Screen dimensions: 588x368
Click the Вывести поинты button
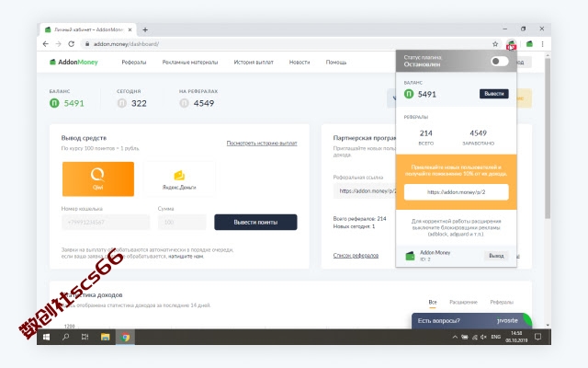click(x=255, y=223)
